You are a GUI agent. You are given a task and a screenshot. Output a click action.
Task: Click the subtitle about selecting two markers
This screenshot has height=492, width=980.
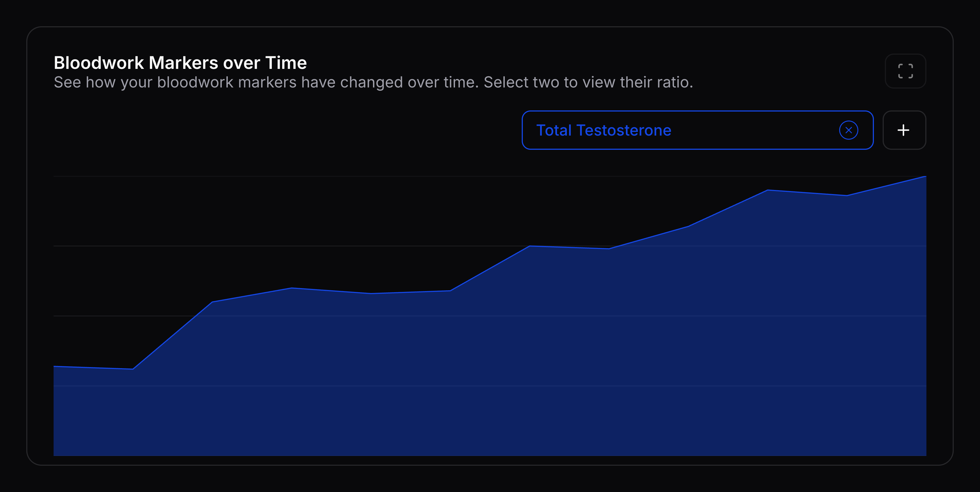pos(373,83)
